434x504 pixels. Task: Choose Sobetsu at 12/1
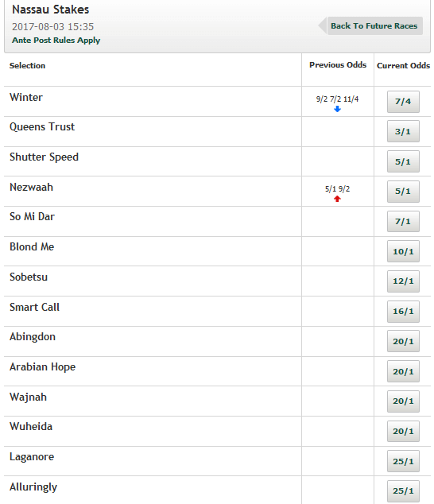(403, 281)
